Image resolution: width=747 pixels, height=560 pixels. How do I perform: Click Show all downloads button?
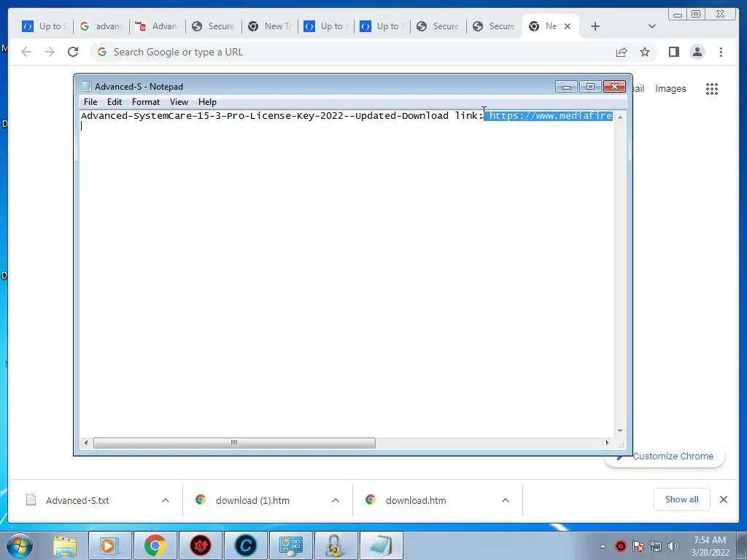[682, 499]
